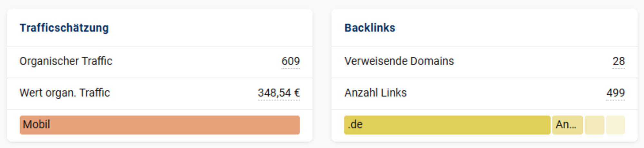Click the "Organischer Traffic" label
Screen dimensions: 644x148
coord(66,61)
